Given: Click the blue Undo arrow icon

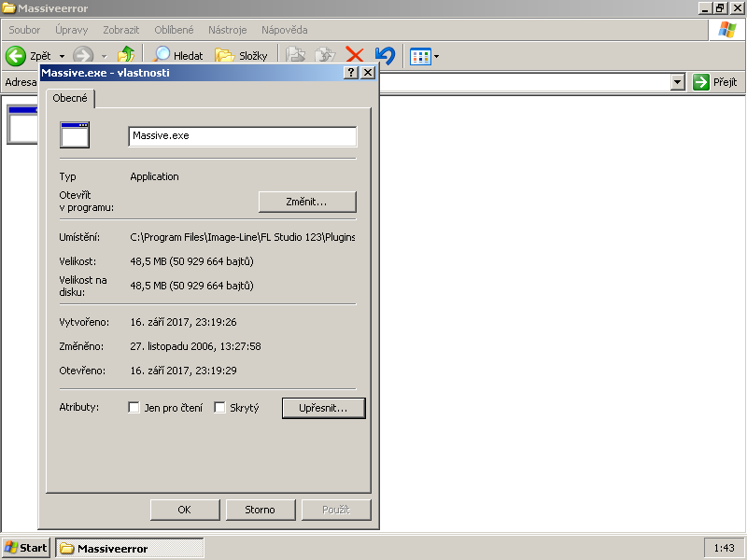Looking at the screenshot, I should click(384, 56).
